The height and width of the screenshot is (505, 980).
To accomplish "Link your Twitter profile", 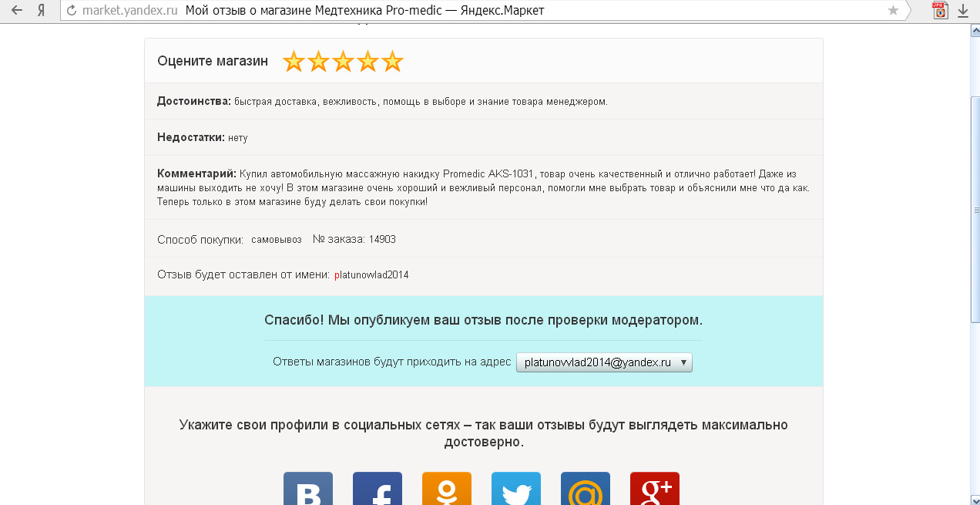I will [x=516, y=489].
